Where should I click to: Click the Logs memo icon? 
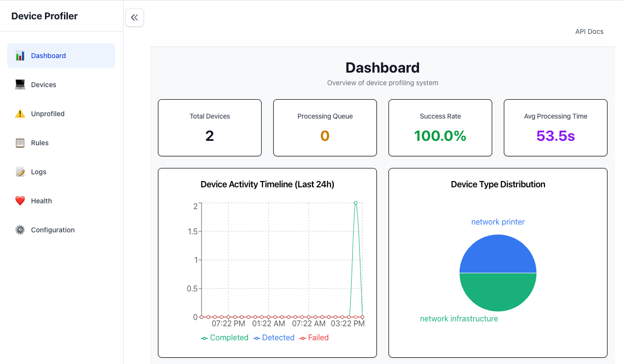click(x=20, y=171)
